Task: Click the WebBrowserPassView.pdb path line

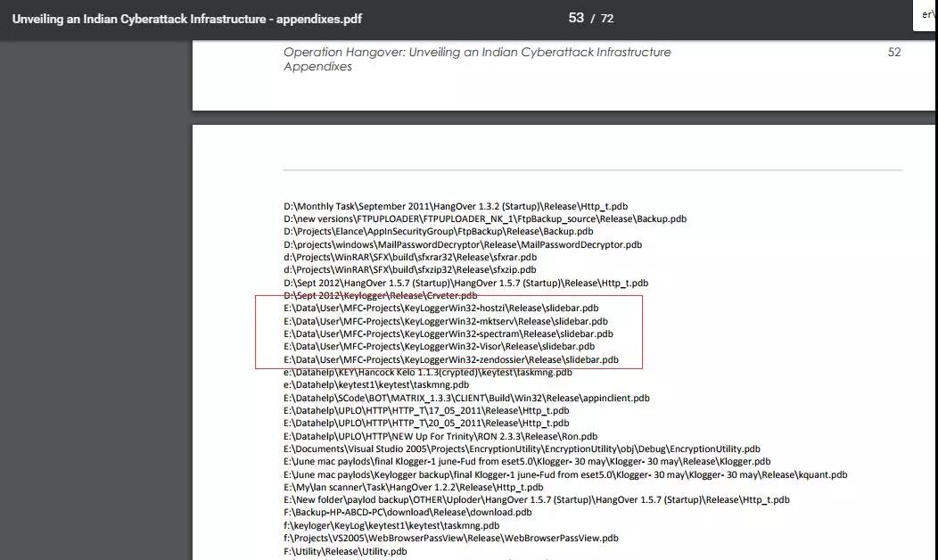Action: pyautogui.click(x=451, y=538)
